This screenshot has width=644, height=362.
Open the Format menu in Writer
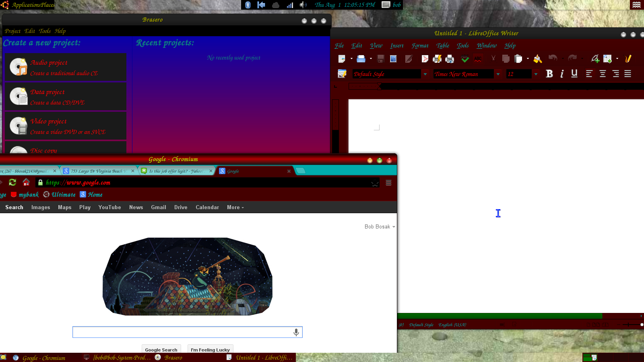420,45
